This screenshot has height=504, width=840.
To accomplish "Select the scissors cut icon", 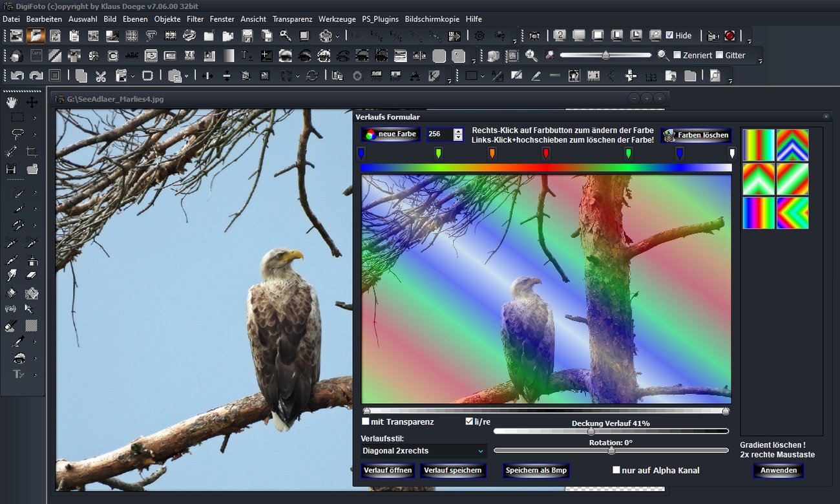I will click(101, 76).
